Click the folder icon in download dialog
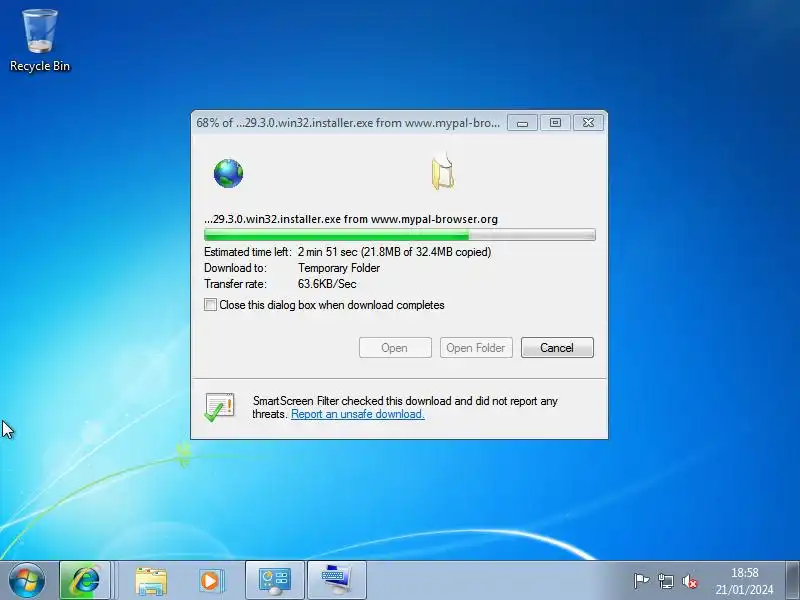 point(442,171)
